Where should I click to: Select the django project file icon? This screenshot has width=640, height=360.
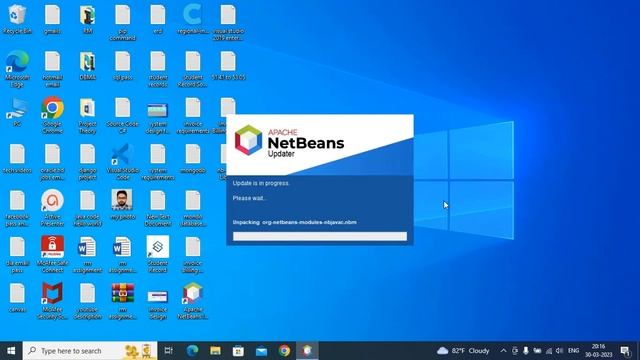pyautogui.click(x=87, y=162)
